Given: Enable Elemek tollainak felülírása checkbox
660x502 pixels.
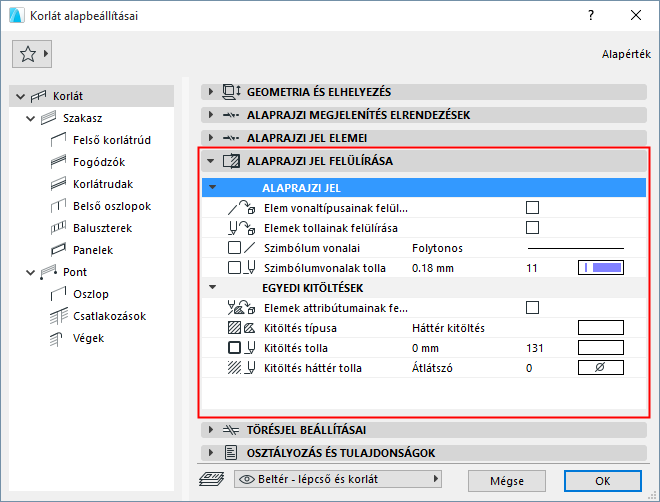Looking at the screenshot, I should (532, 228).
